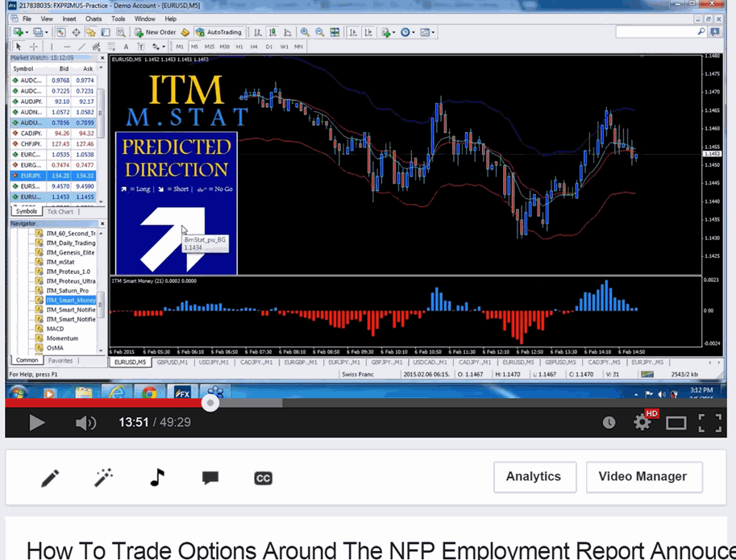This screenshot has width=736, height=560.
Task: Open the Templates dropdown
Action: tap(427, 32)
